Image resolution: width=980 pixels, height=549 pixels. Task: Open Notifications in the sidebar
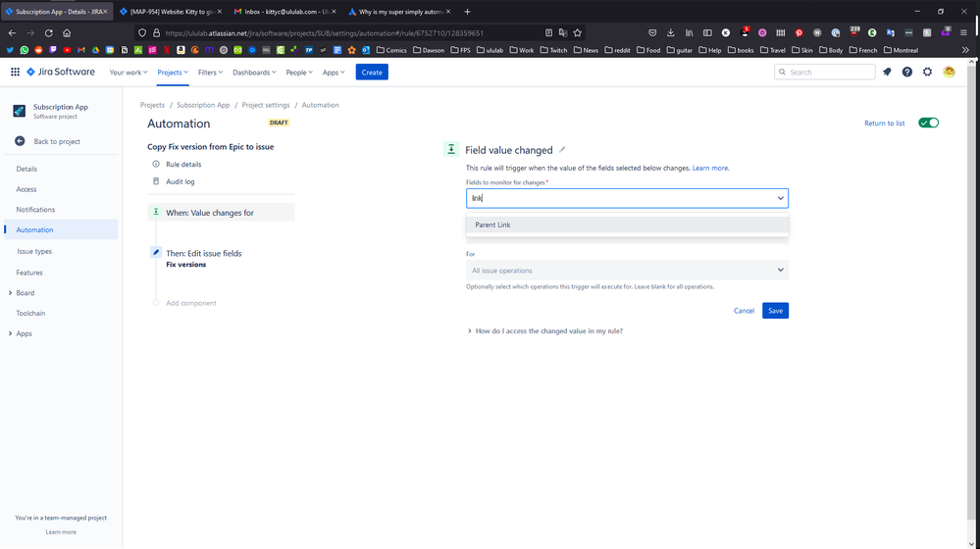(x=35, y=209)
